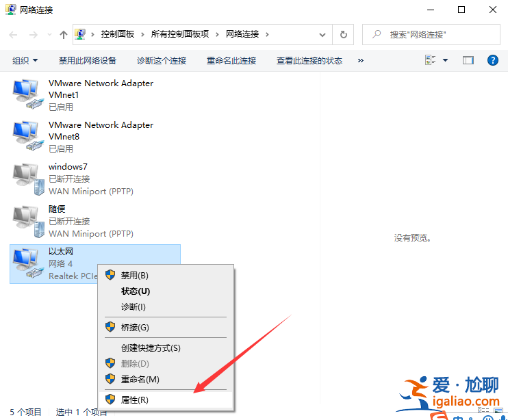The image size is (508, 420).
Task: Choose 禁用(B) from the context menu
Action: (166, 276)
